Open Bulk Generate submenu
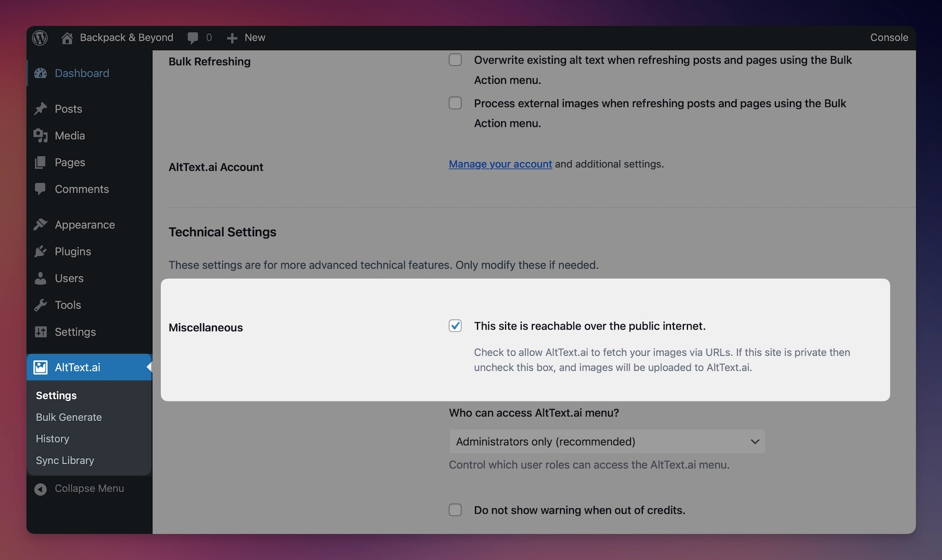 point(69,417)
